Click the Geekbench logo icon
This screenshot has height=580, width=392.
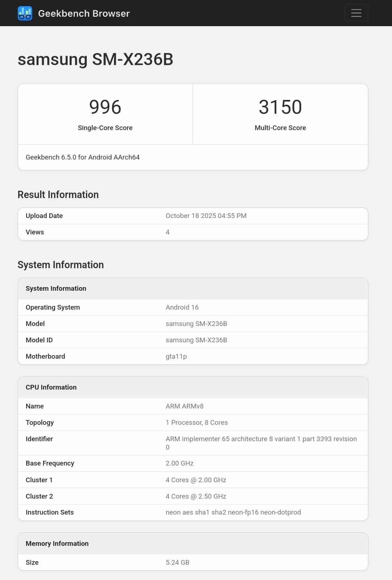coord(25,13)
